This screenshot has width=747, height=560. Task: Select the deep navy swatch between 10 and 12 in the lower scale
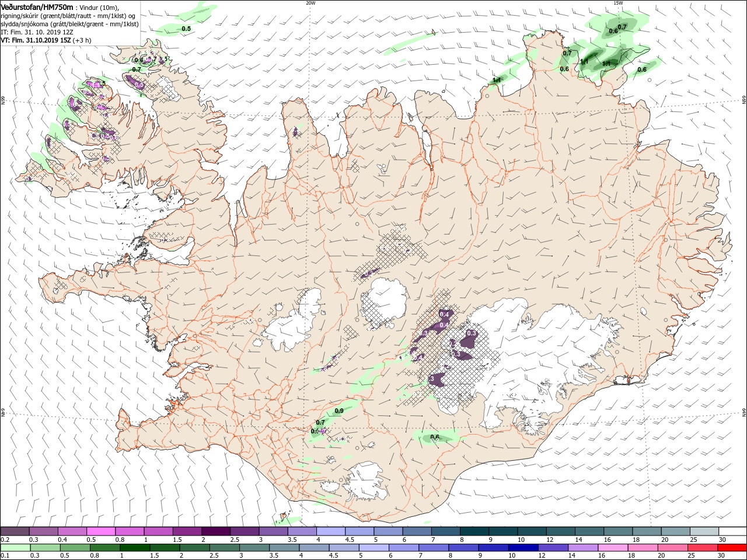click(x=522, y=548)
